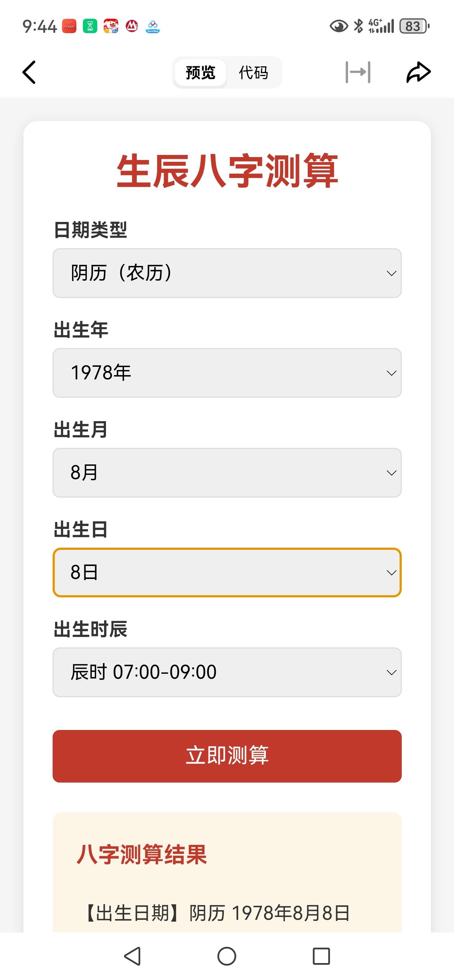Image resolution: width=454 pixels, height=980 pixels.
Task: Switch to the 代码 tab
Action: (x=253, y=72)
